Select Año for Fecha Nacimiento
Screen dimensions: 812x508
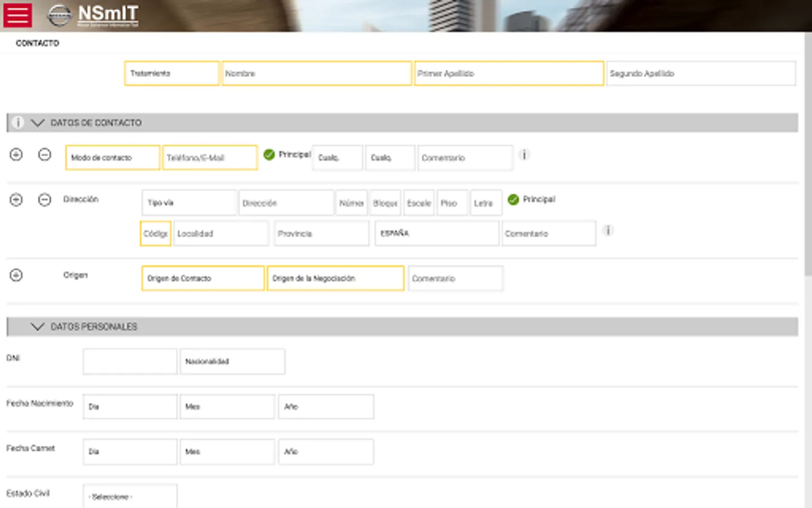(326, 406)
